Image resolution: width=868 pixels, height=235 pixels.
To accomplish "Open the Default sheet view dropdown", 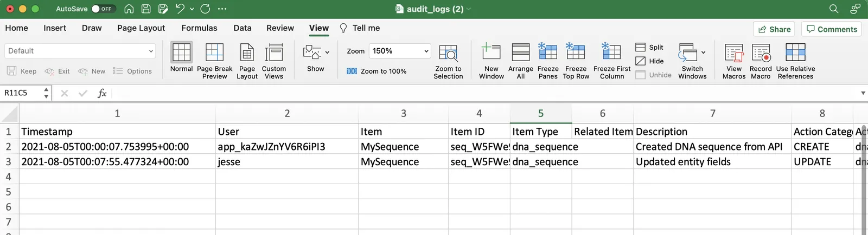I will pyautogui.click(x=80, y=51).
